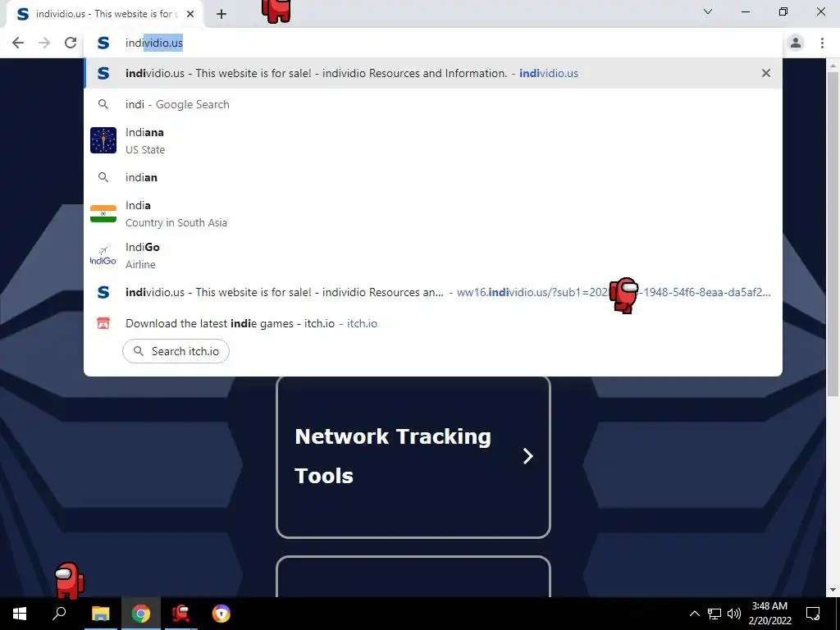Click the itch.io favicon in the suggestions
Screen dimensions: 840x630
[x=103, y=323]
